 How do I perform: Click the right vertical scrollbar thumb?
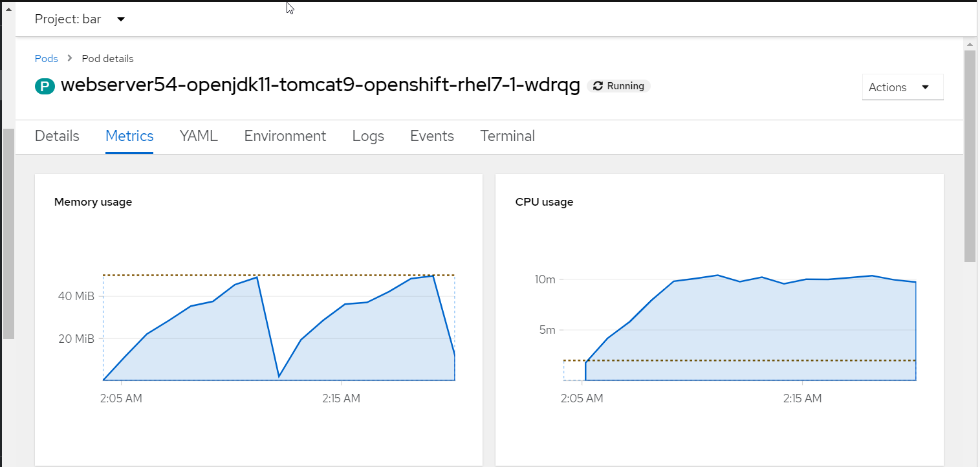pyautogui.click(x=970, y=155)
